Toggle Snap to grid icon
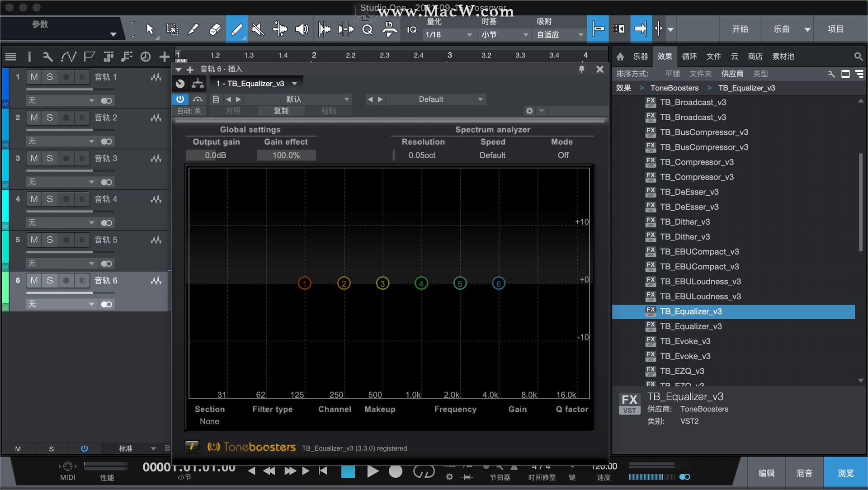 [x=598, y=29]
